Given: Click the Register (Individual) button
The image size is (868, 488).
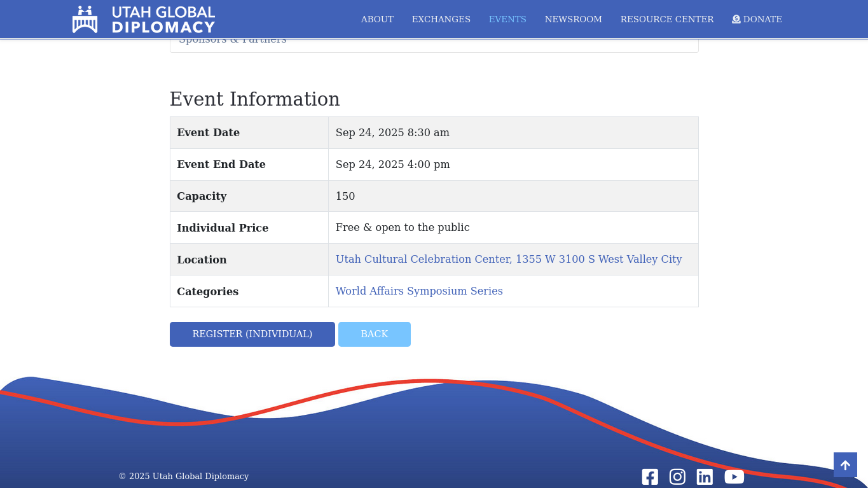Looking at the screenshot, I should [252, 334].
